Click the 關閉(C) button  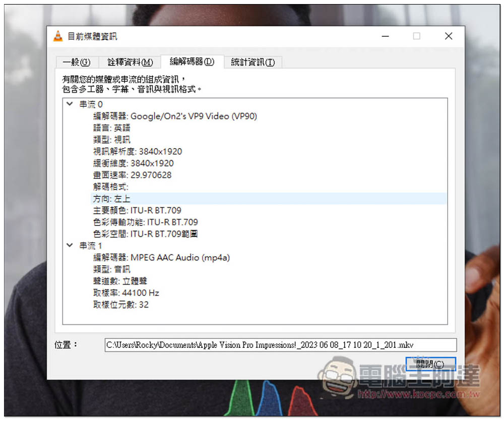point(430,364)
